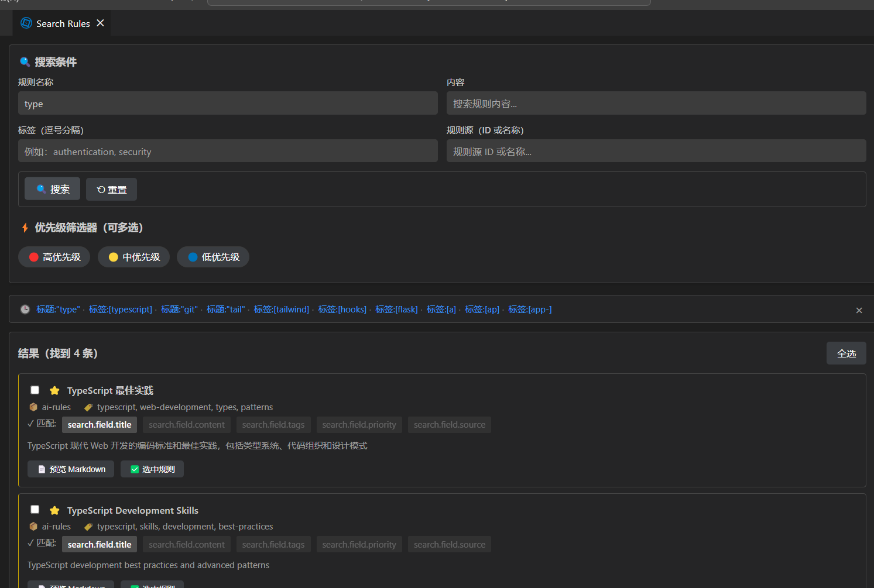Toggle the 中优先级 priority filter

pyautogui.click(x=133, y=257)
